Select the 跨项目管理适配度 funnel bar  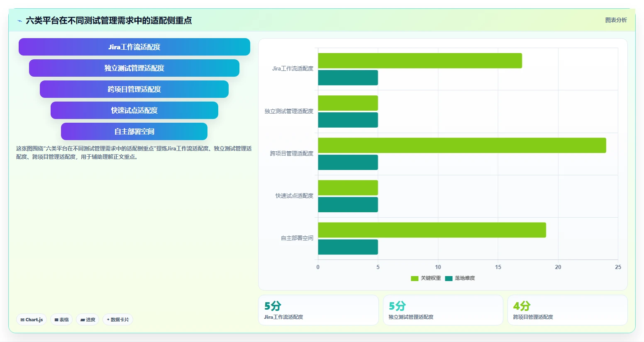click(x=134, y=89)
